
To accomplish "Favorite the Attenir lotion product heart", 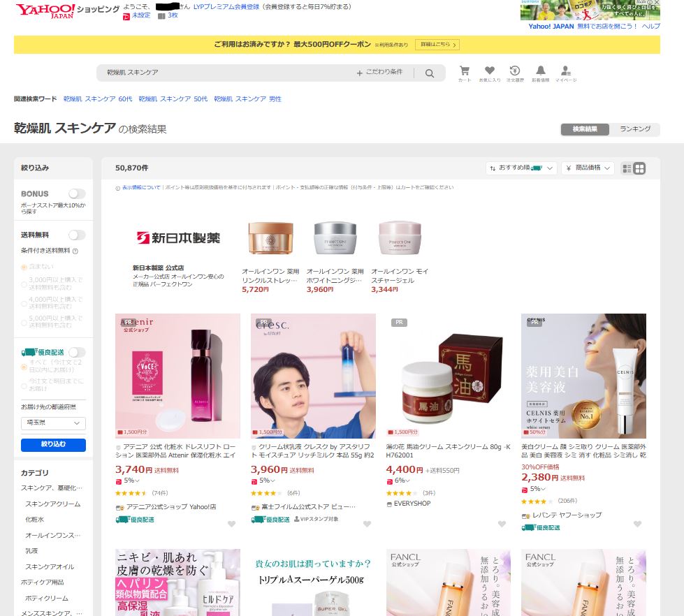I will [232, 524].
